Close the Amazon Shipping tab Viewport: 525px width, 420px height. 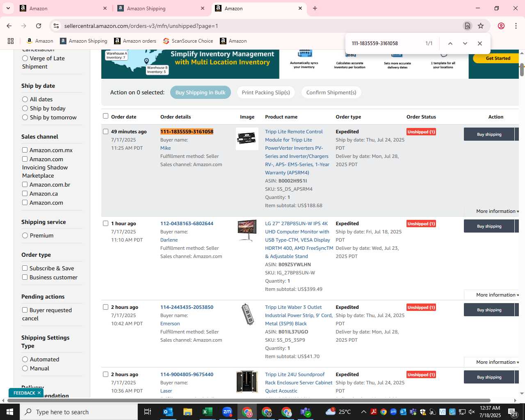coord(203,8)
